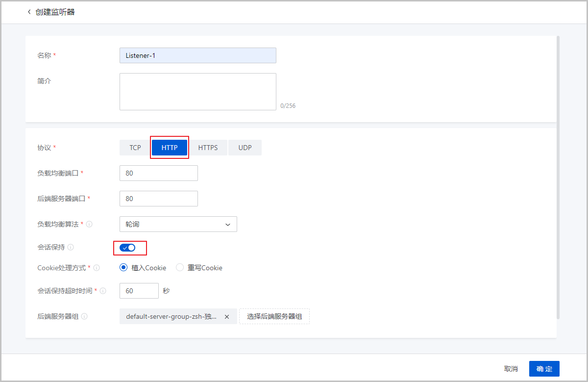Focus the 简介 description text area
The width and height of the screenshot is (588, 382).
coord(197,92)
